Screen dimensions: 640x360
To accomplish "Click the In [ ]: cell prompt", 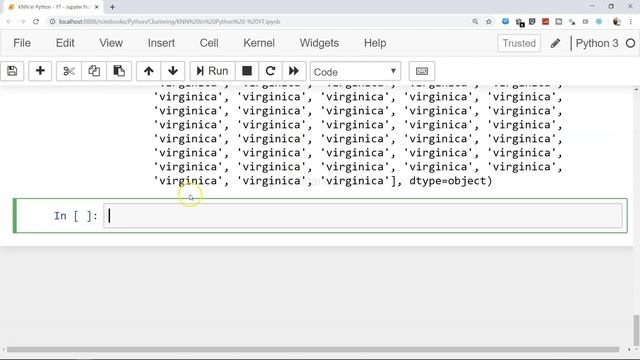I will [x=76, y=216].
